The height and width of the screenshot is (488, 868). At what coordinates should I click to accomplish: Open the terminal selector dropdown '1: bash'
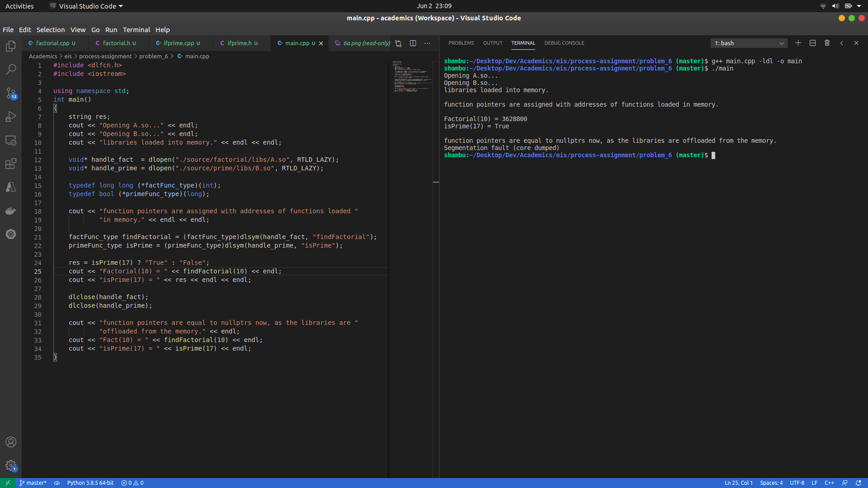tap(749, 43)
